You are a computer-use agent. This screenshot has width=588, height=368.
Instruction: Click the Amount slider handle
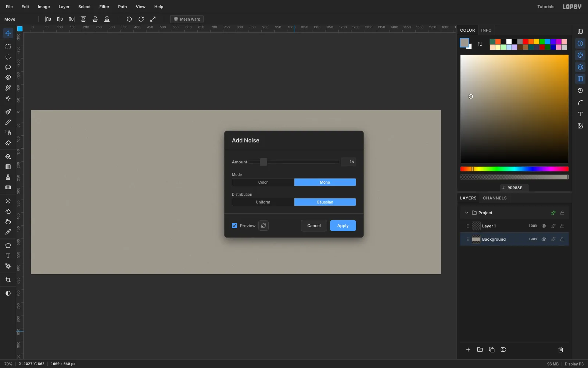[x=263, y=162]
